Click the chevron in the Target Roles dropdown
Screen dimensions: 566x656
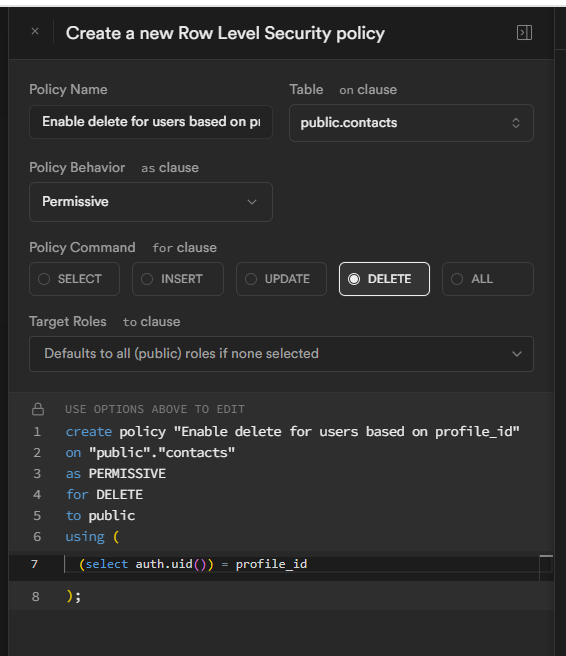pyautogui.click(x=517, y=354)
